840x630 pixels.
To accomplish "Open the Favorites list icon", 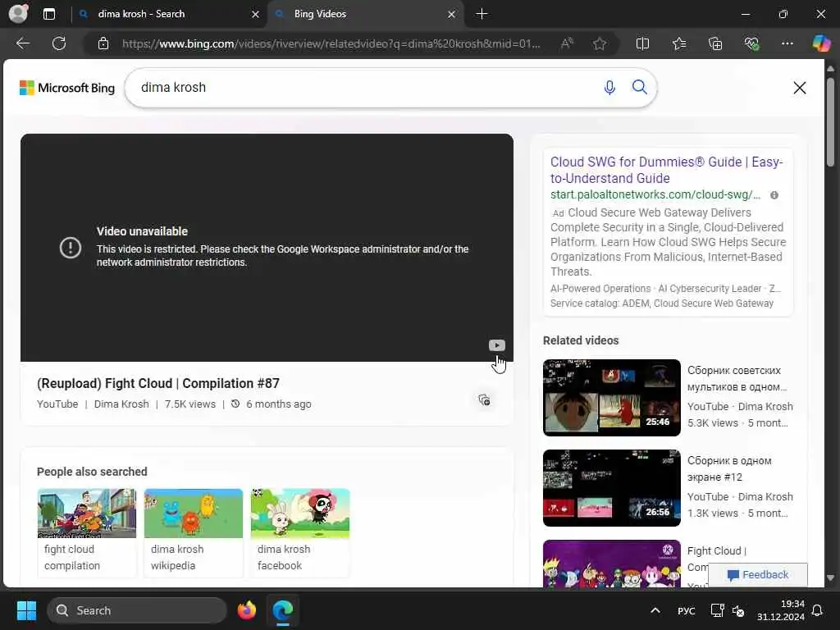I will click(678, 43).
